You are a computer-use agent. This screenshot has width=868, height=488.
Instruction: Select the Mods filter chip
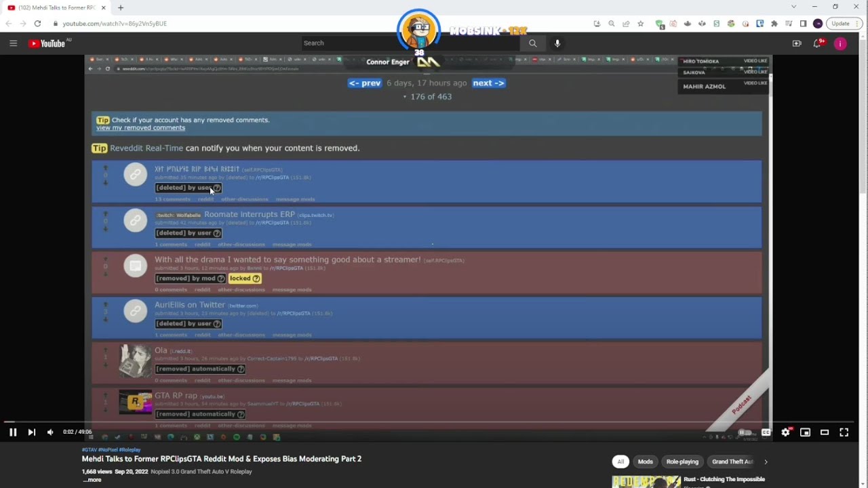[645, 462]
